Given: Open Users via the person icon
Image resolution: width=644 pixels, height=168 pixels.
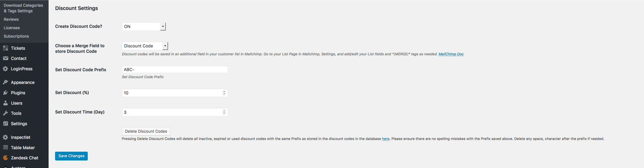Looking at the screenshot, I should click(5, 103).
